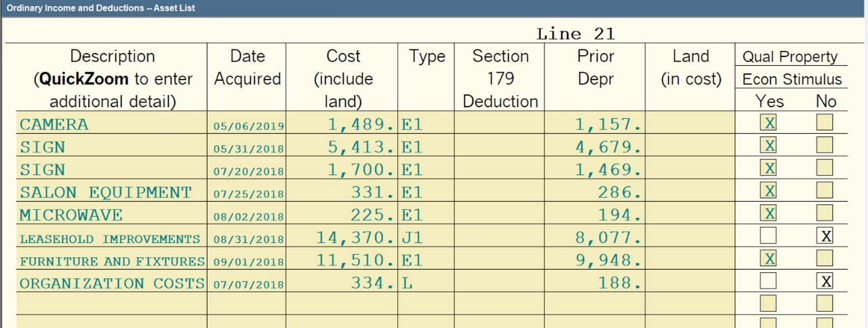Click the ORGANIZATION COSTS description
This screenshot has width=868, height=328.
click(x=112, y=283)
